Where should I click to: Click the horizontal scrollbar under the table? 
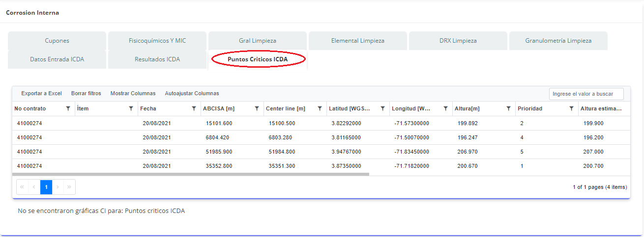191,174
